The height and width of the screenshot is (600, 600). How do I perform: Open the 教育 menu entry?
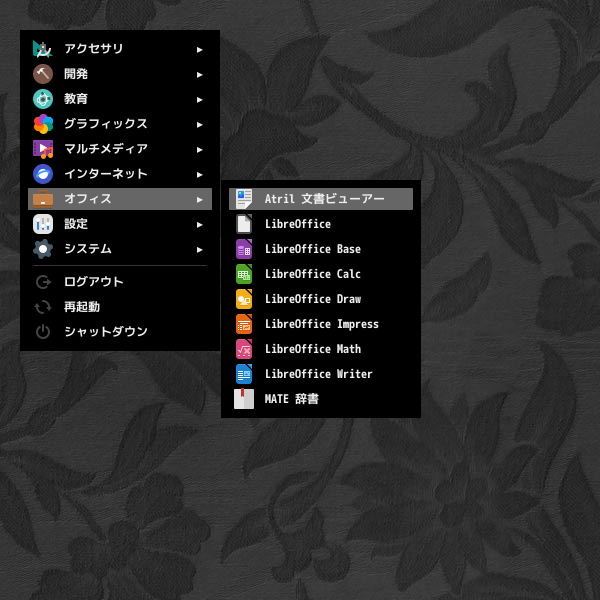tap(120, 99)
